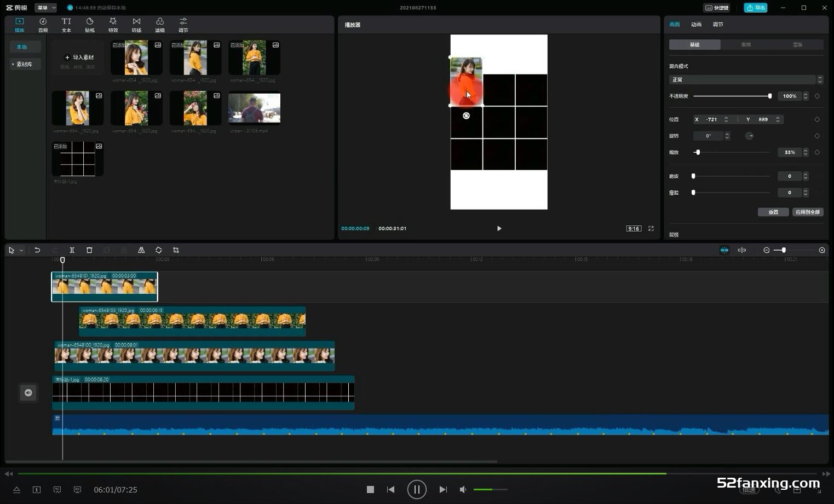
Task: Select the 抠像 cutout sub-tab
Action: coord(746,45)
